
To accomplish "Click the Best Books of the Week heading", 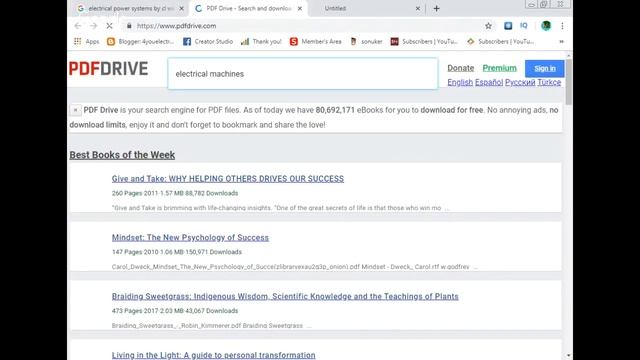I will click(122, 155).
